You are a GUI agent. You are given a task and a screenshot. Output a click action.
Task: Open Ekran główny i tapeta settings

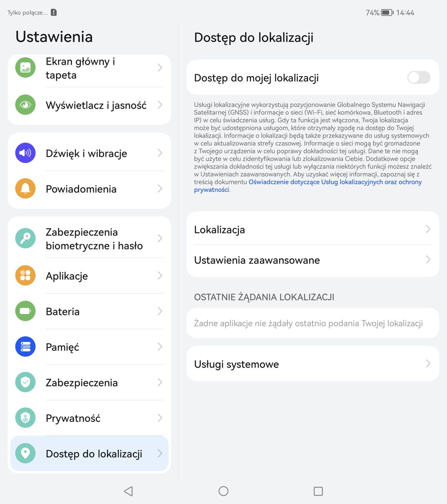click(80, 68)
